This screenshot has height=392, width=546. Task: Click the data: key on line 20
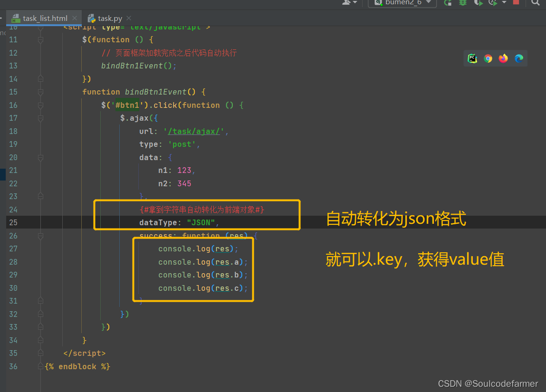(x=151, y=157)
